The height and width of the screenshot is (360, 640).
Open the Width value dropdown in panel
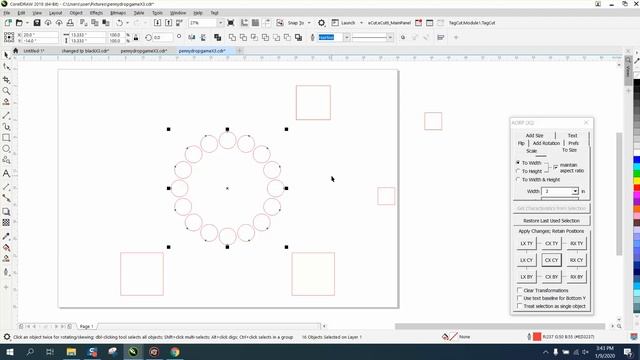coord(575,191)
